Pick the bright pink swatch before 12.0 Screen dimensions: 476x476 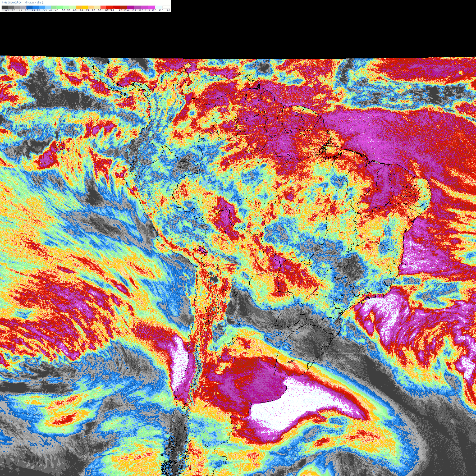pos(152,7)
